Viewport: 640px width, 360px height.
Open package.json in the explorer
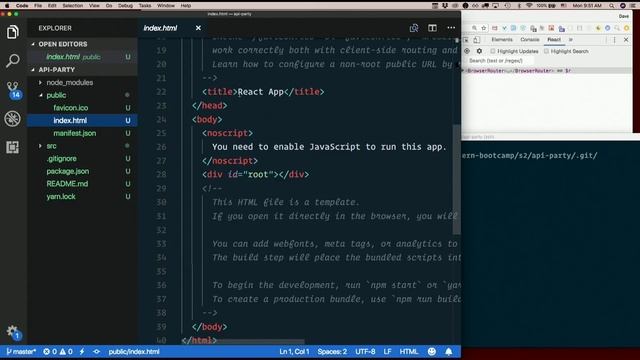coord(67,171)
